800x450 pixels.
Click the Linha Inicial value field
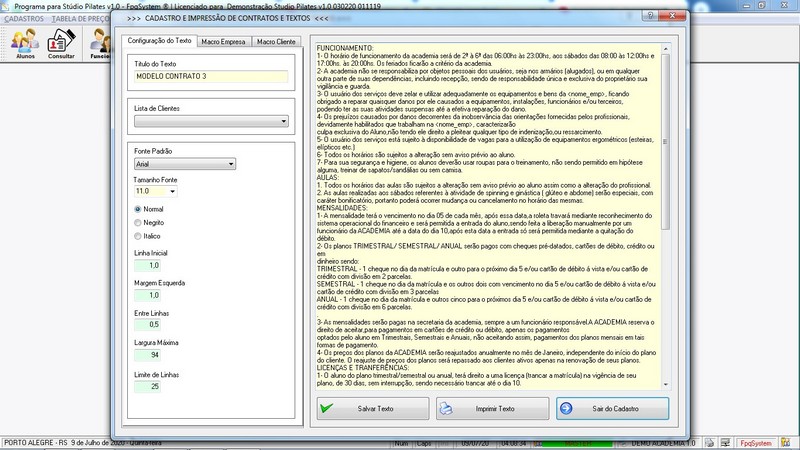(x=147, y=265)
